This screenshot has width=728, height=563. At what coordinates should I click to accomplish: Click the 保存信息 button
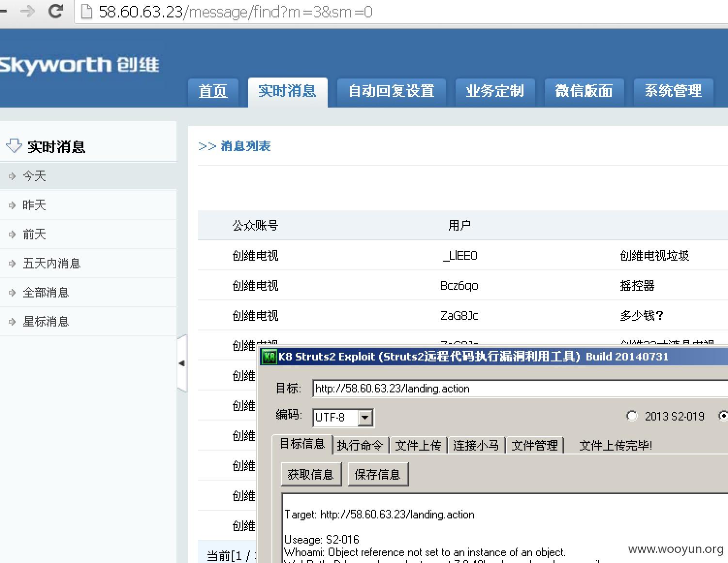378,474
